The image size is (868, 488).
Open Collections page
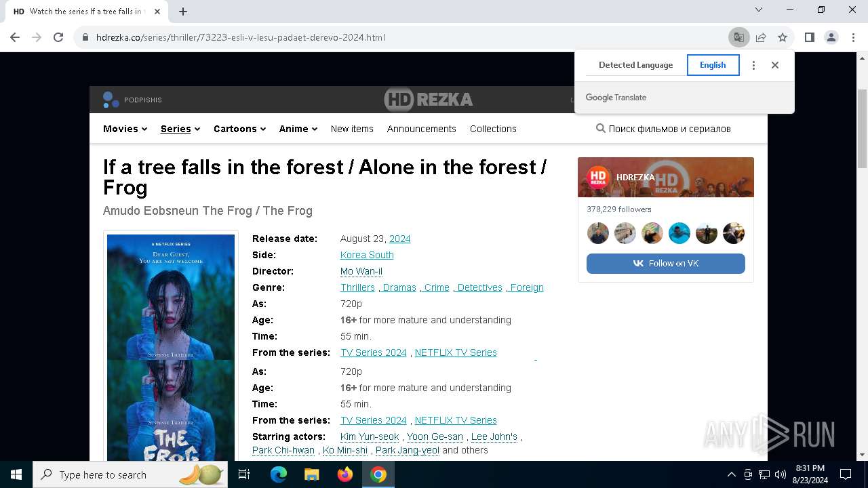(x=493, y=129)
